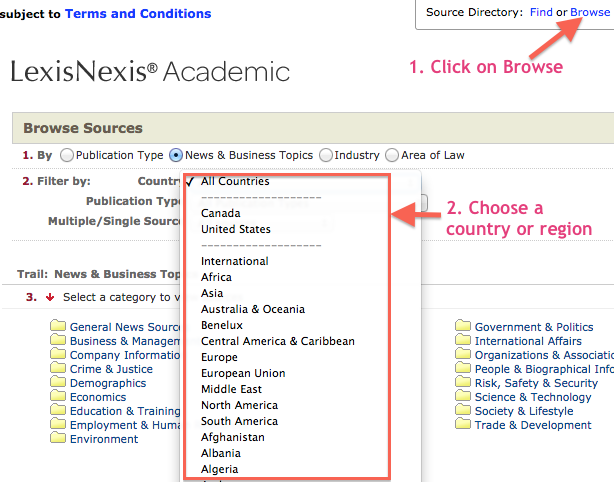Open the Terms and Conditions link
This screenshot has width=614, height=482.
138,14
